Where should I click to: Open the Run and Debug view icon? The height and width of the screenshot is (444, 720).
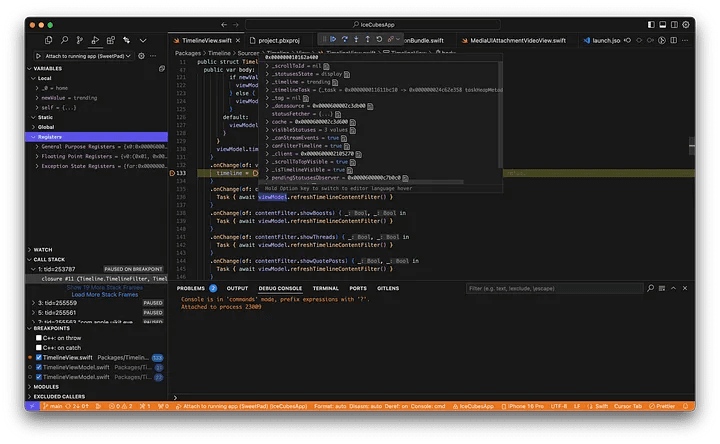point(95,40)
